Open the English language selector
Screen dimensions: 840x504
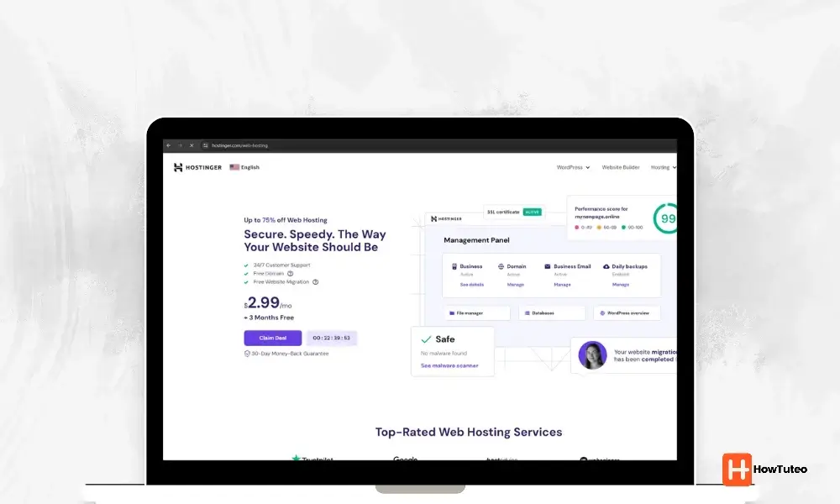tap(244, 167)
